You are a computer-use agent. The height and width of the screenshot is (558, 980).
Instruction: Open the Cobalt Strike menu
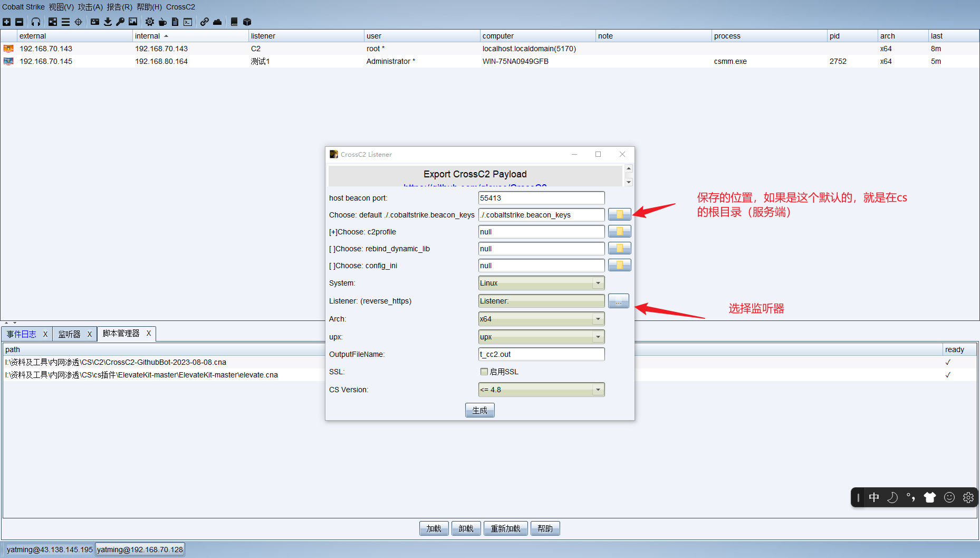click(x=23, y=7)
